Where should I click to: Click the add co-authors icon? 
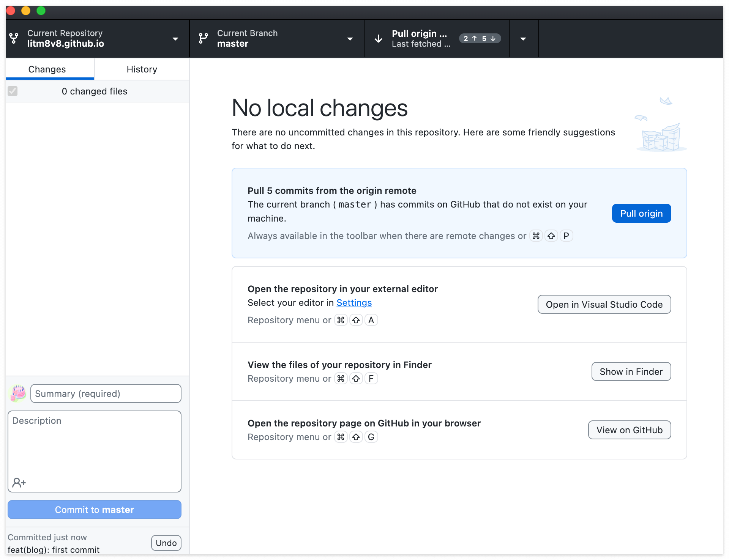[19, 483]
